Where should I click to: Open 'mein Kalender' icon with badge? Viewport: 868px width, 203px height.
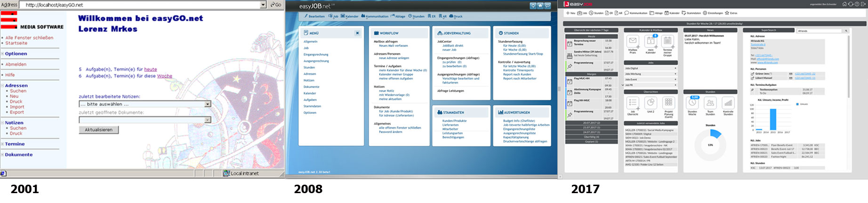[x=651, y=41]
